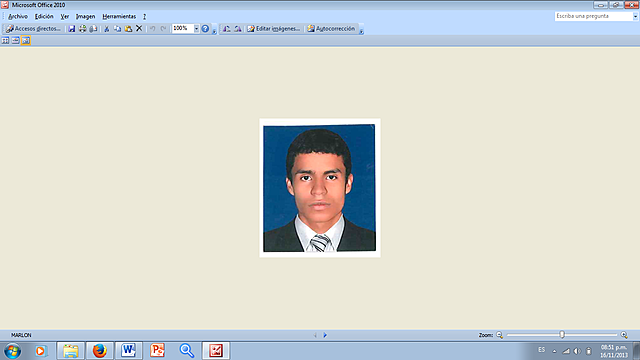Open the magnifier search app on taskbar
Image resolution: width=640 pixels, height=360 pixels.
[x=187, y=351]
